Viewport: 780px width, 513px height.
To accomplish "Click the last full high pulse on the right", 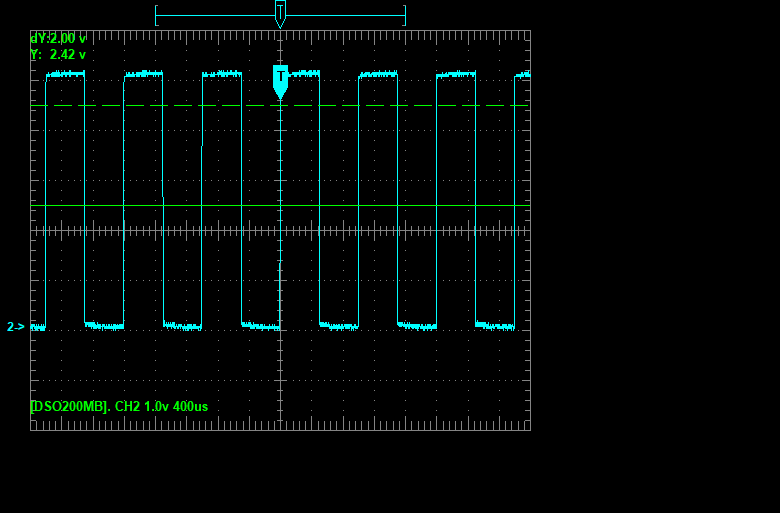I will [x=456, y=74].
